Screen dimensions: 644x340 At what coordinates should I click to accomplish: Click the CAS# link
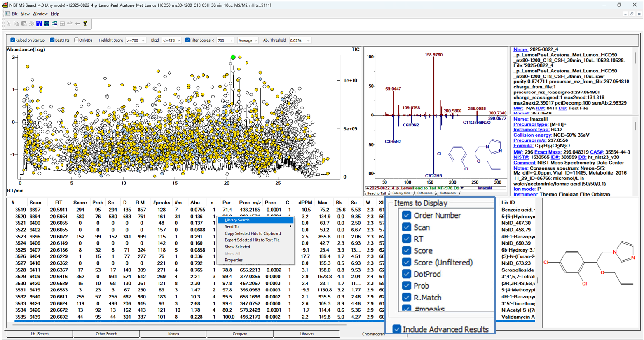tap(597, 152)
